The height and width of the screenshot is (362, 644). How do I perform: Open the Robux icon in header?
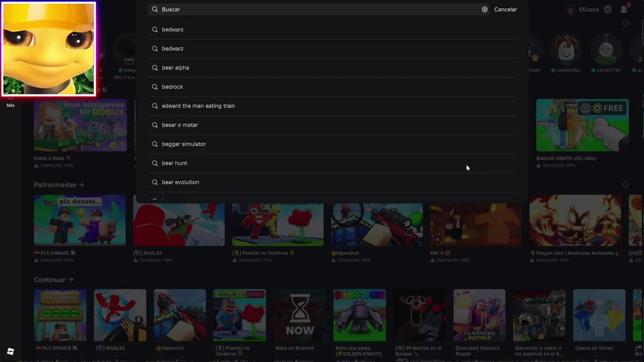(608, 10)
